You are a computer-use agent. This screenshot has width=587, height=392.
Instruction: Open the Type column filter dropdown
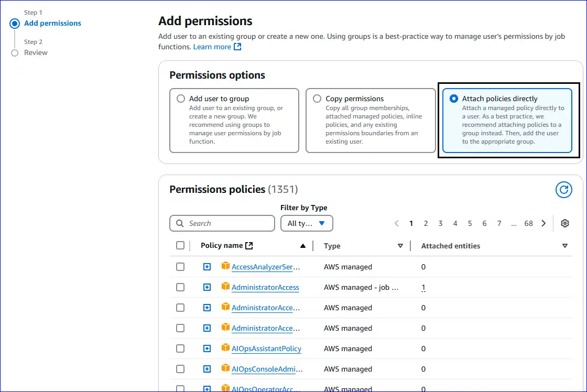(400, 245)
